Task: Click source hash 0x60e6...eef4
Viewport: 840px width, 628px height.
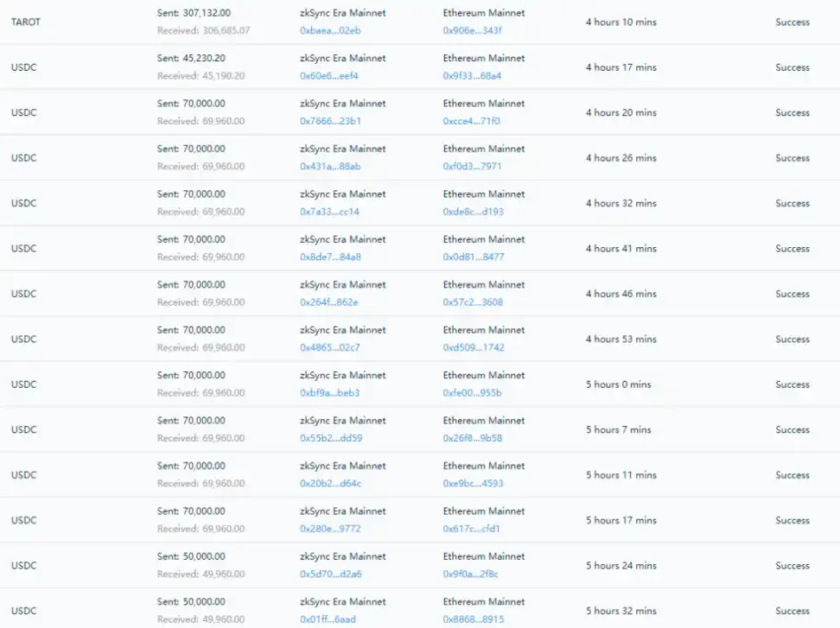Action: click(329, 76)
